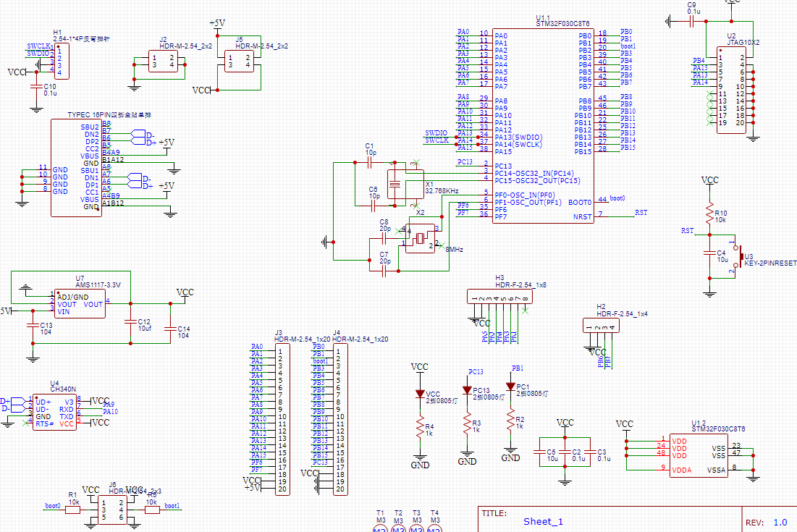The width and height of the screenshot is (797, 532).
Task: Click the 8MHz crystal X2 symbol
Action: coord(420,239)
